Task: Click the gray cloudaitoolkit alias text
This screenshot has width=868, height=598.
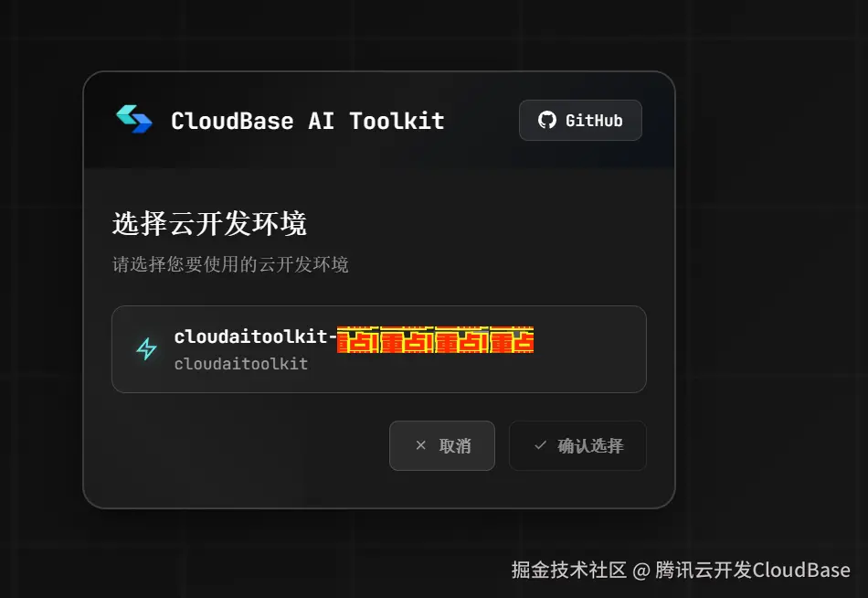Action: point(241,364)
